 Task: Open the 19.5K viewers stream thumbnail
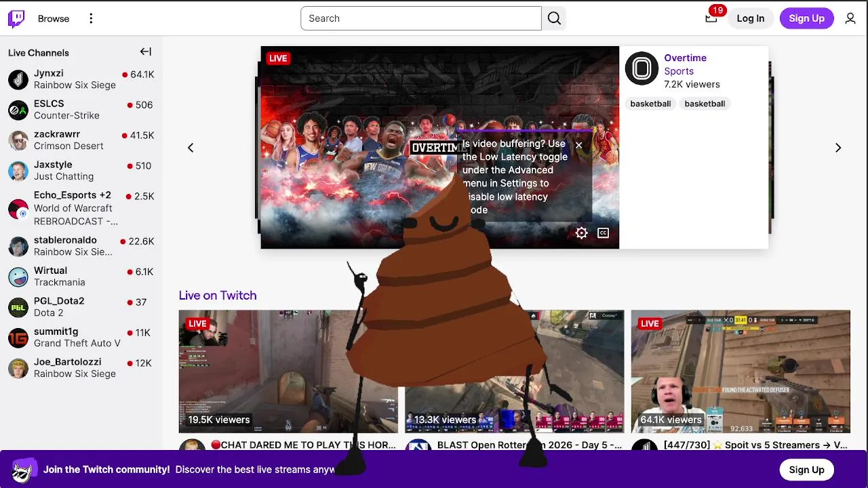click(x=288, y=371)
